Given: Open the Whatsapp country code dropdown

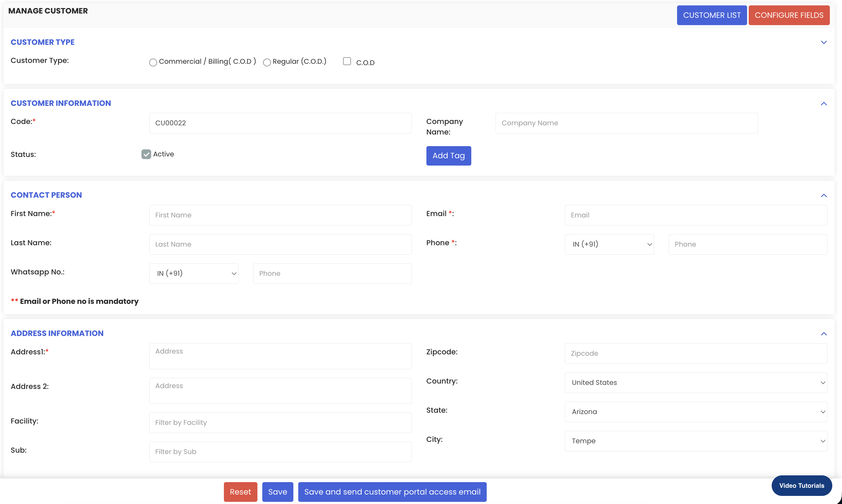Looking at the screenshot, I should (193, 273).
